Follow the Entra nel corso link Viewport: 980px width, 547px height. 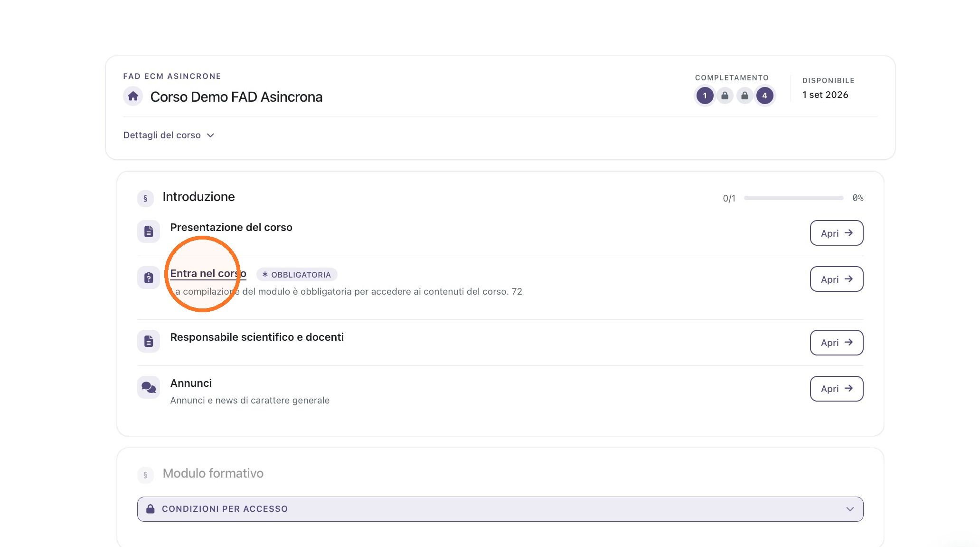click(208, 273)
